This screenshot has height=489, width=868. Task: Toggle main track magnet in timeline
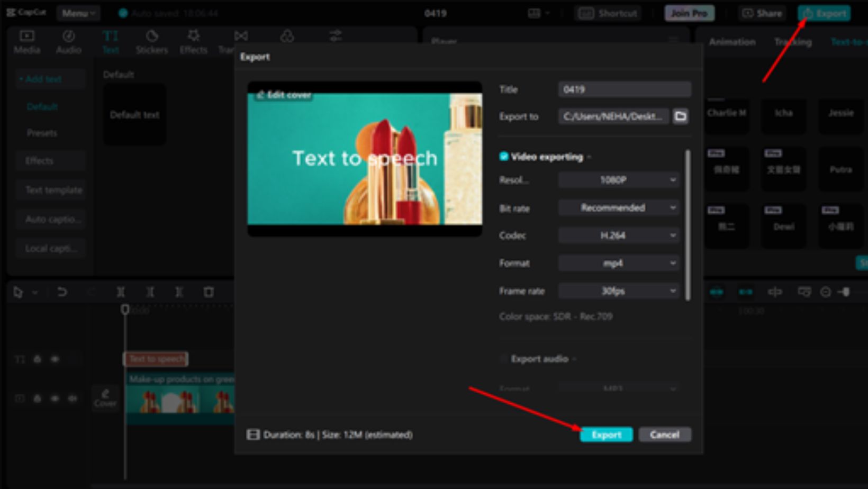tap(717, 292)
